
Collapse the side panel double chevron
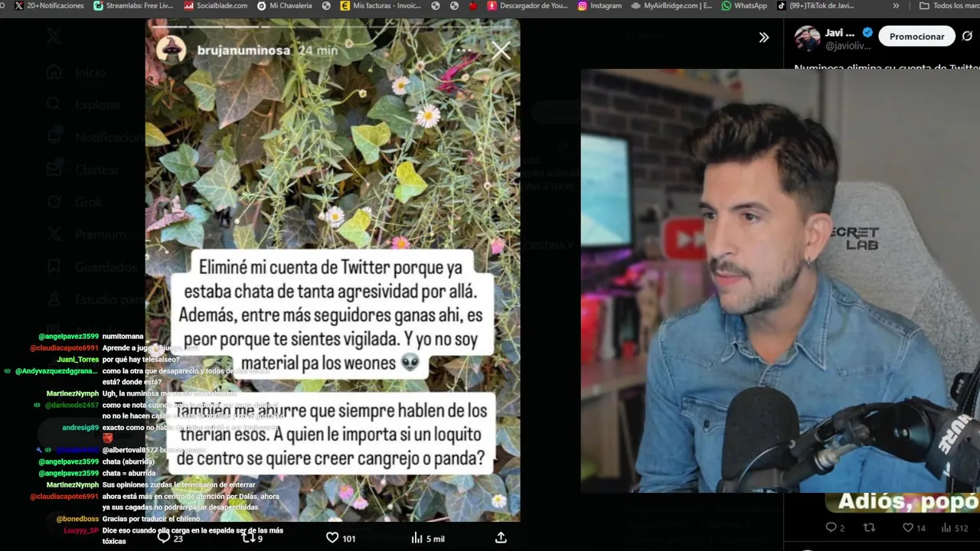pos(763,37)
